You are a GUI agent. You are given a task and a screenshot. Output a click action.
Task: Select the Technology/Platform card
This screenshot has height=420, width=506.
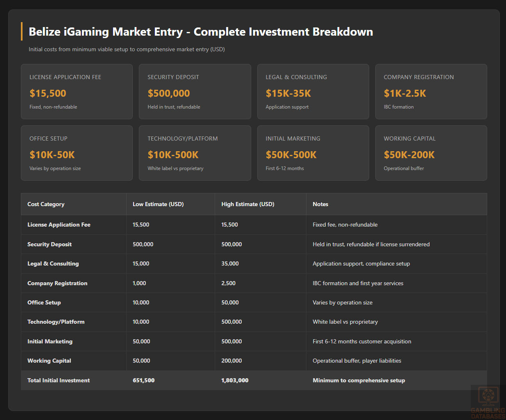click(195, 153)
